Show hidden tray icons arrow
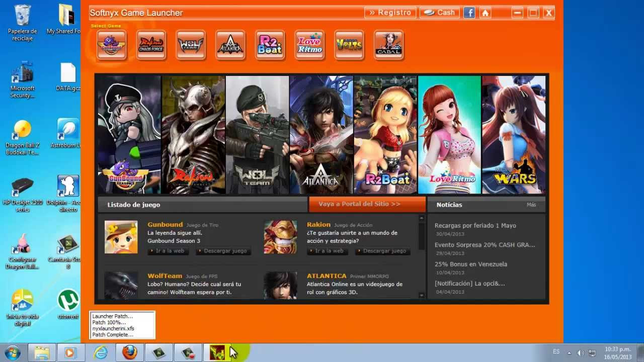Screen dimensions: 644x362 [570, 352]
